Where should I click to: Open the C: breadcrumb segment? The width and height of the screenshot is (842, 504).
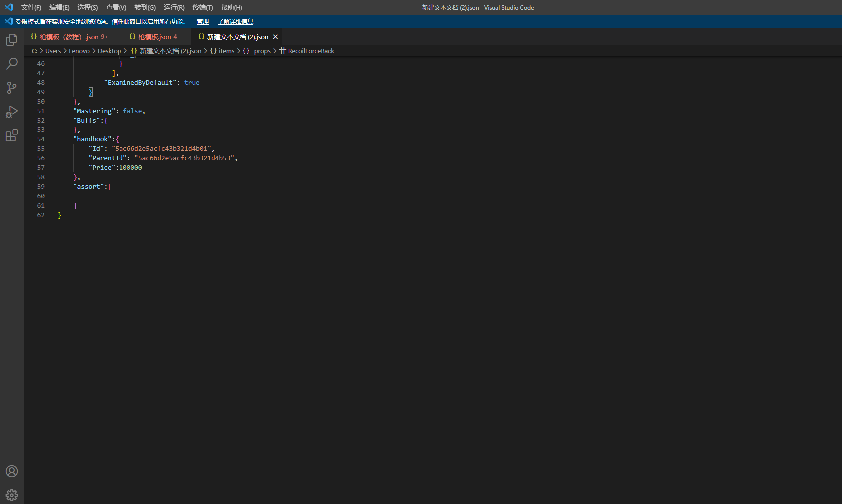(x=34, y=51)
